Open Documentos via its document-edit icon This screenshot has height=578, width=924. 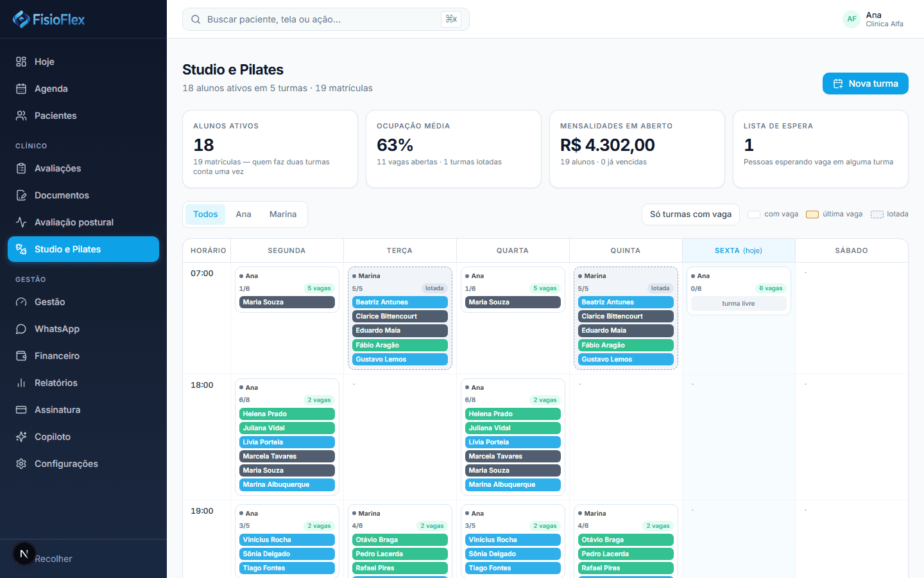21,195
